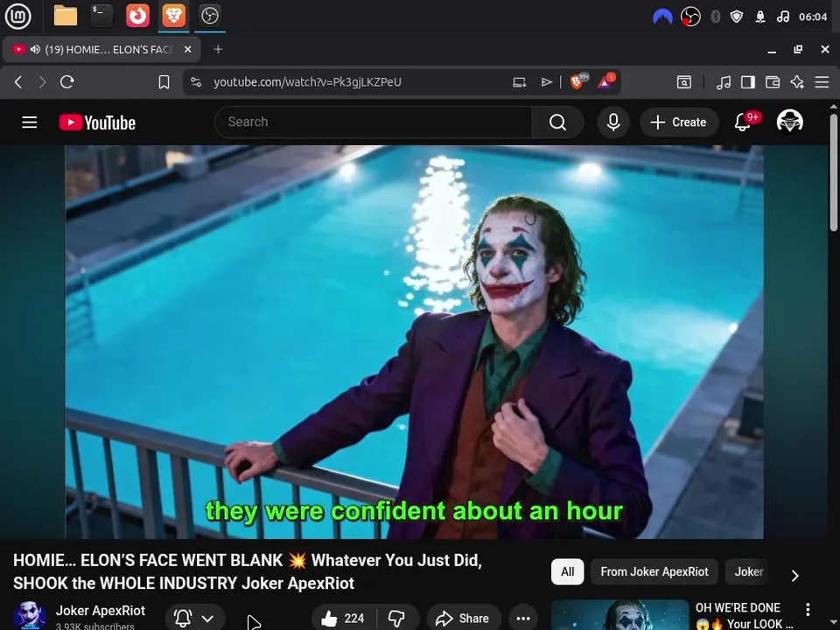Screen dimensions: 840x630
Task: Open the Brave main hamburger menu
Action: pos(822,82)
